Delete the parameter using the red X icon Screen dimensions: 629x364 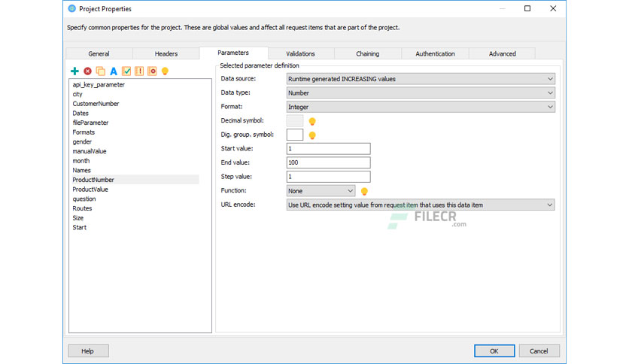pyautogui.click(x=87, y=71)
